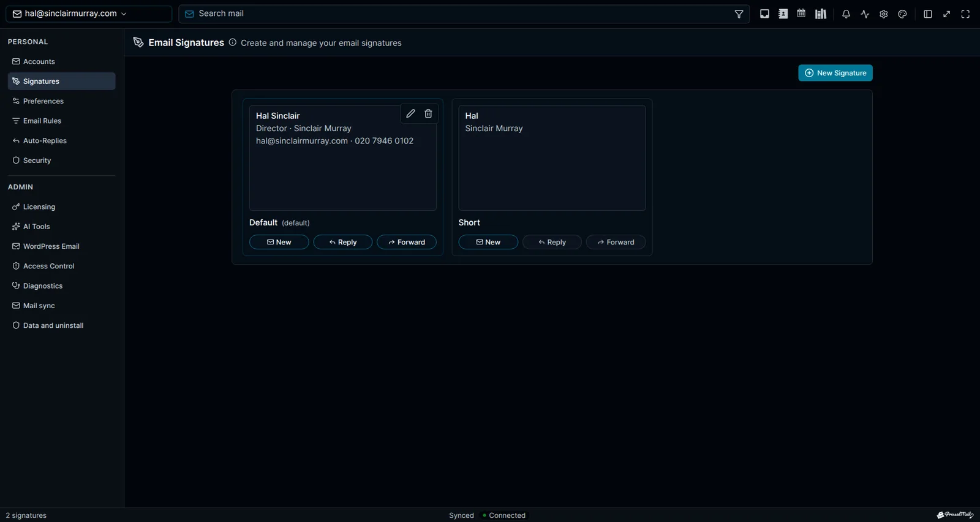Open the library books icon in toolbar

tap(821, 13)
